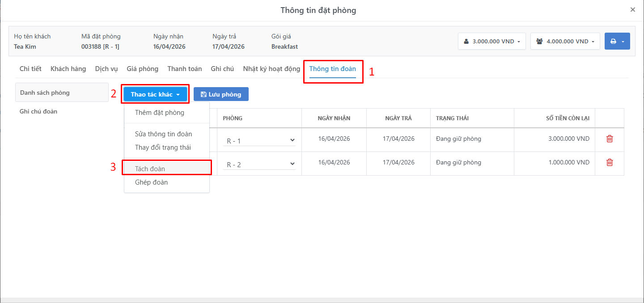Expand the R - 2 room selector

pos(259,164)
